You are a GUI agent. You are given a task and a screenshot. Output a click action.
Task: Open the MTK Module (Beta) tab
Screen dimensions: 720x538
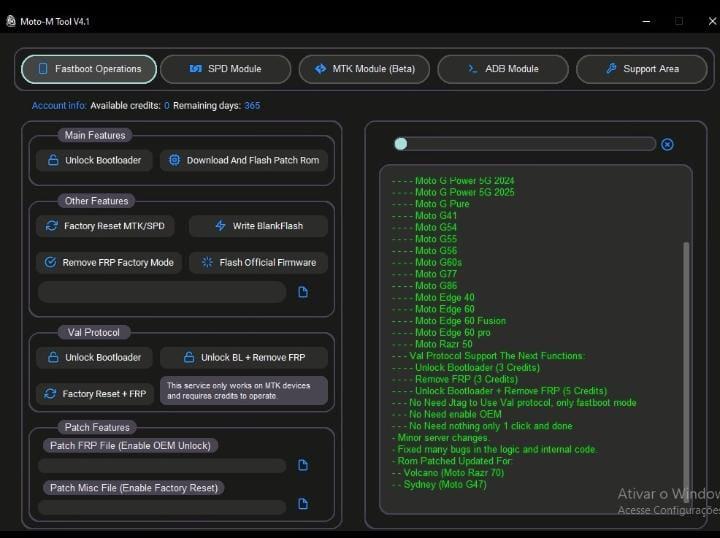364,69
